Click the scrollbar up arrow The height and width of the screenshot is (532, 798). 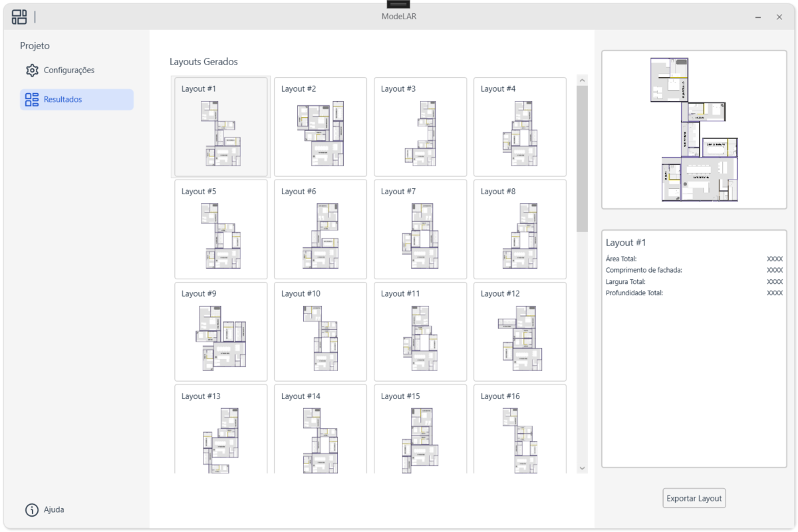[x=582, y=80]
